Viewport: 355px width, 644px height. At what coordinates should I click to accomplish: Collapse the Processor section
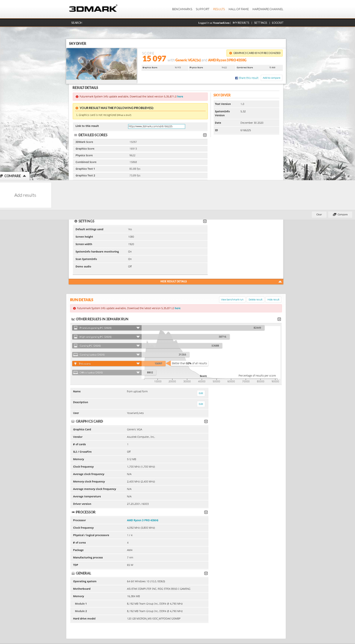[x=206, y=512]
